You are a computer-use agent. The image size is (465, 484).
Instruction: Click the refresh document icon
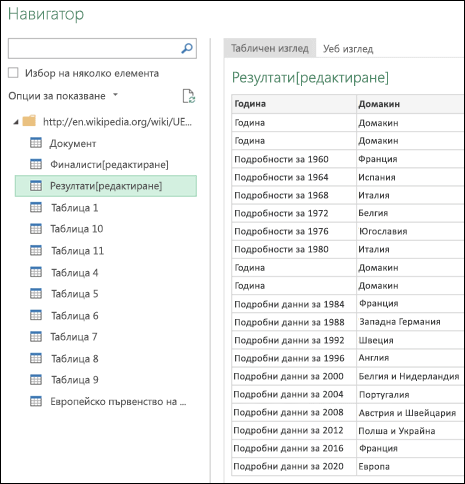tap(189, 96)
